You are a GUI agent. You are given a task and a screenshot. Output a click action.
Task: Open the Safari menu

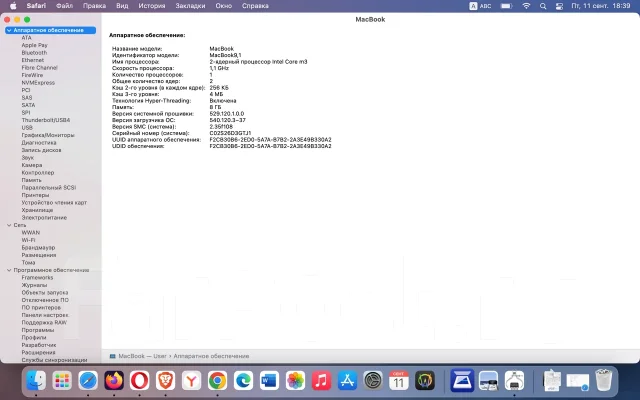(x=36, y=6)
